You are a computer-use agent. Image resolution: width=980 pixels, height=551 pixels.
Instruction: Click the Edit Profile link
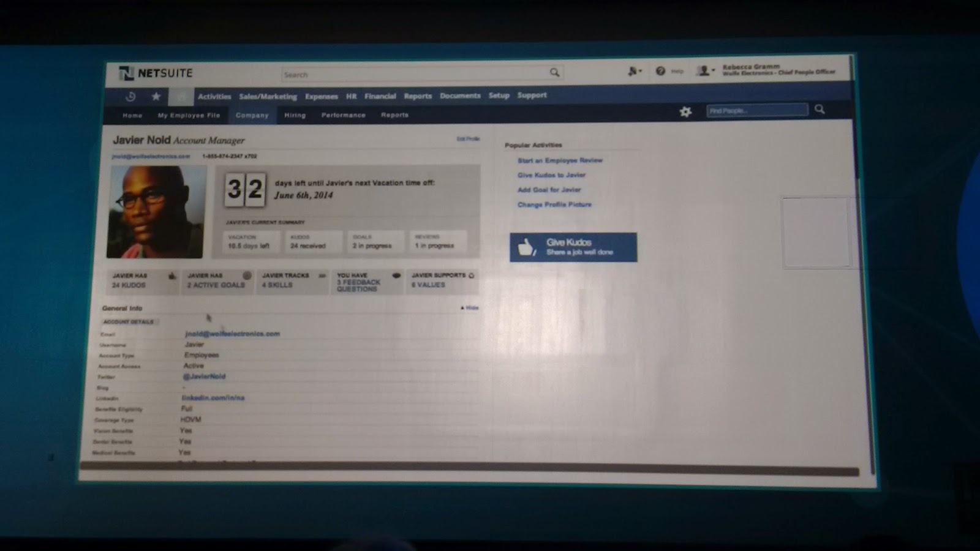click(468, 139)
